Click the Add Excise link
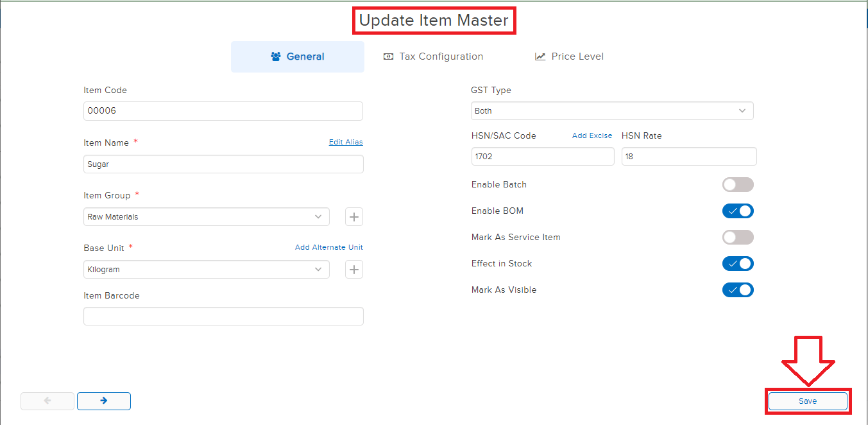 (x=591, y=135)
